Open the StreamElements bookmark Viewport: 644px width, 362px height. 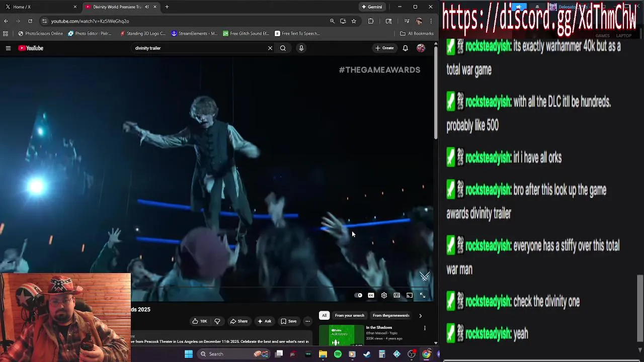coord(195,34)
